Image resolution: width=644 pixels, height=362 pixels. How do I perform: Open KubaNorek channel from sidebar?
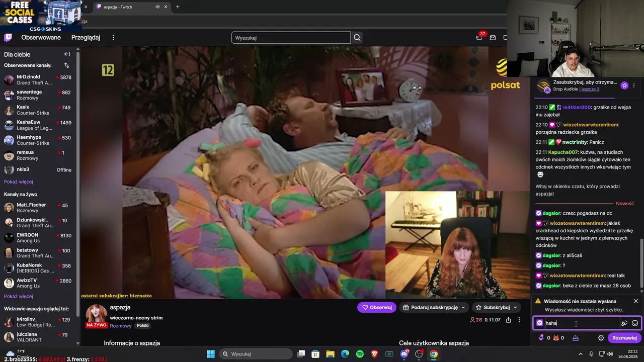tap(38, 268)
